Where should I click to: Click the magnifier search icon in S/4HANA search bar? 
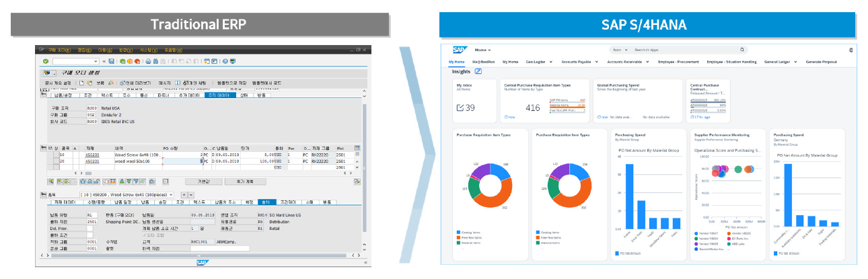(x=742, y=50)
